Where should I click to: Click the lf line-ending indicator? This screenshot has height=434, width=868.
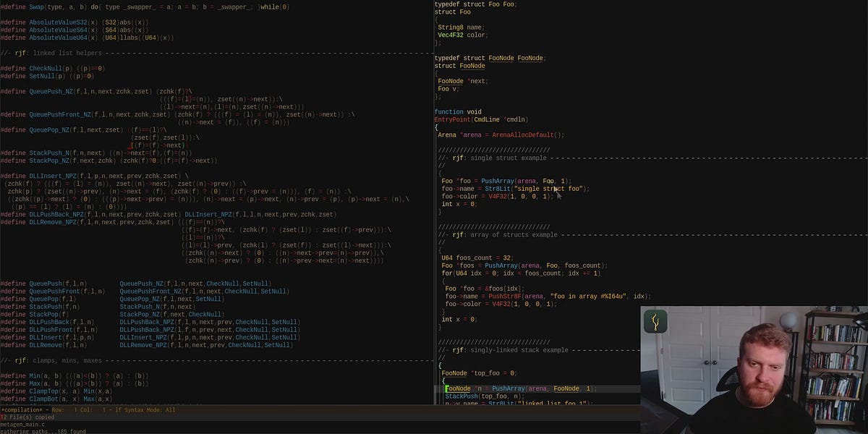pyautogui.click(x=120, y=409)
